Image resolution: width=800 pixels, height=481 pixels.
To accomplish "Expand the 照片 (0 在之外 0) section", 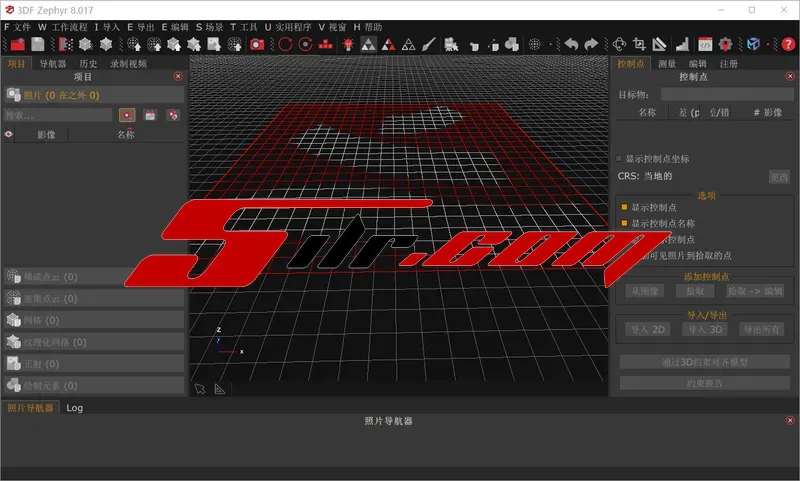I will (94, 95).
